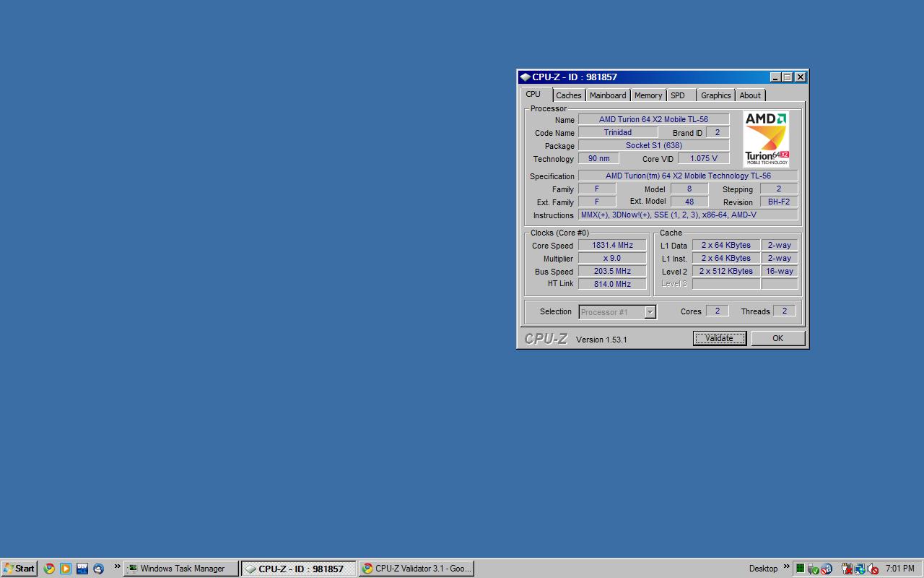
Task: Switch to CPU-Z Validator Chrome taskbar button
Action: click(417, 569)
